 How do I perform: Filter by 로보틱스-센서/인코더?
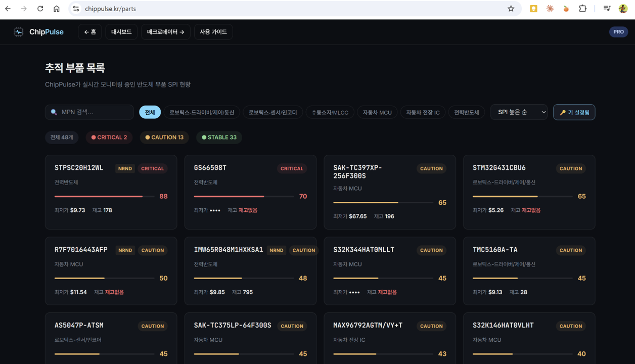[x=273, y=112]
